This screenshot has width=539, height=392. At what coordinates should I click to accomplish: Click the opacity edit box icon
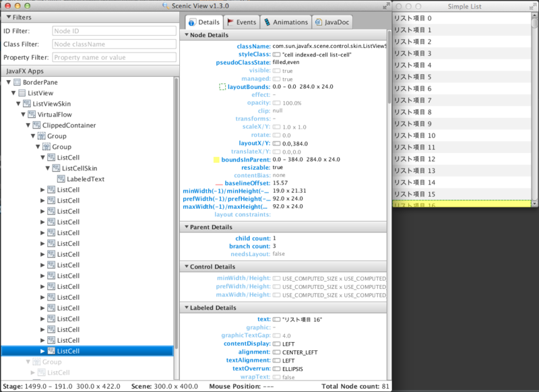276,103
